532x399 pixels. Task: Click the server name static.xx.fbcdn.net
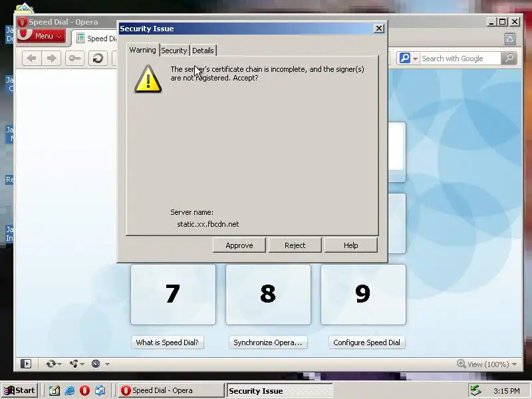208,224
